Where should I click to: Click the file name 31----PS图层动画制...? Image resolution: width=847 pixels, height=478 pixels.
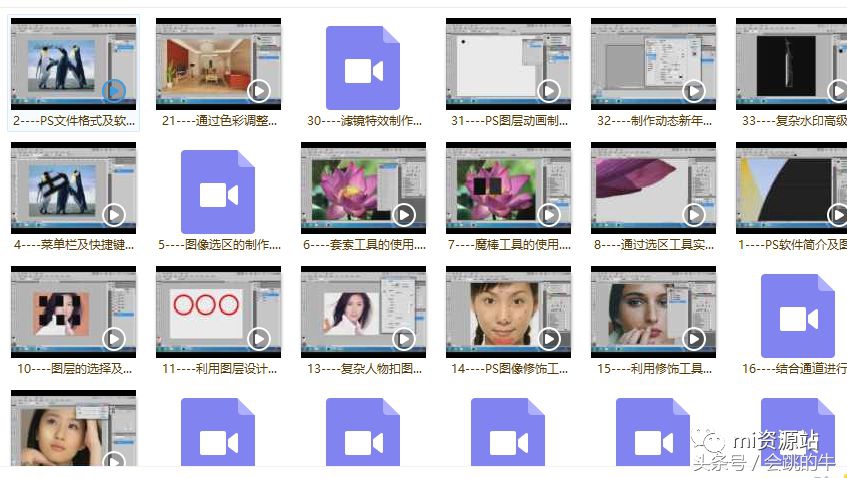[x=509, y=121]
